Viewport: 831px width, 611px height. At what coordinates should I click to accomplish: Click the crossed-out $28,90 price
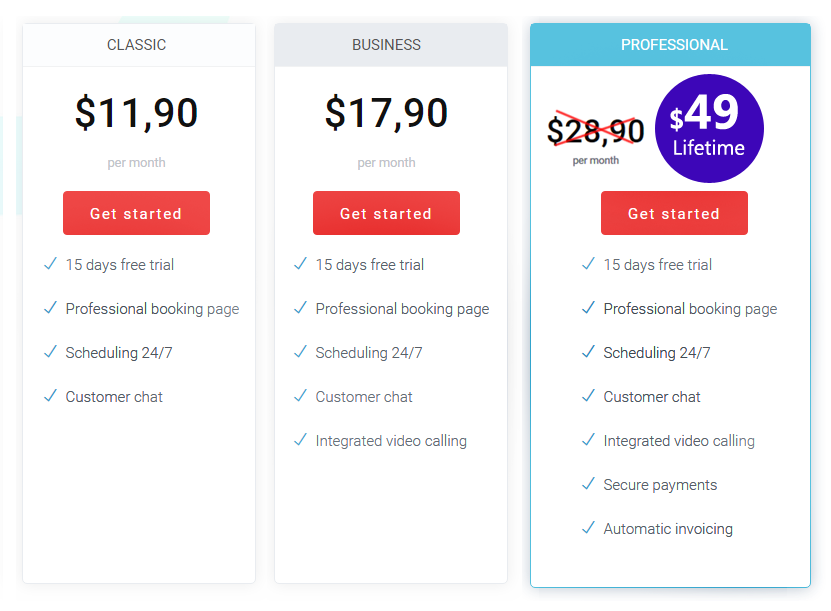click(x=595, y=130)
